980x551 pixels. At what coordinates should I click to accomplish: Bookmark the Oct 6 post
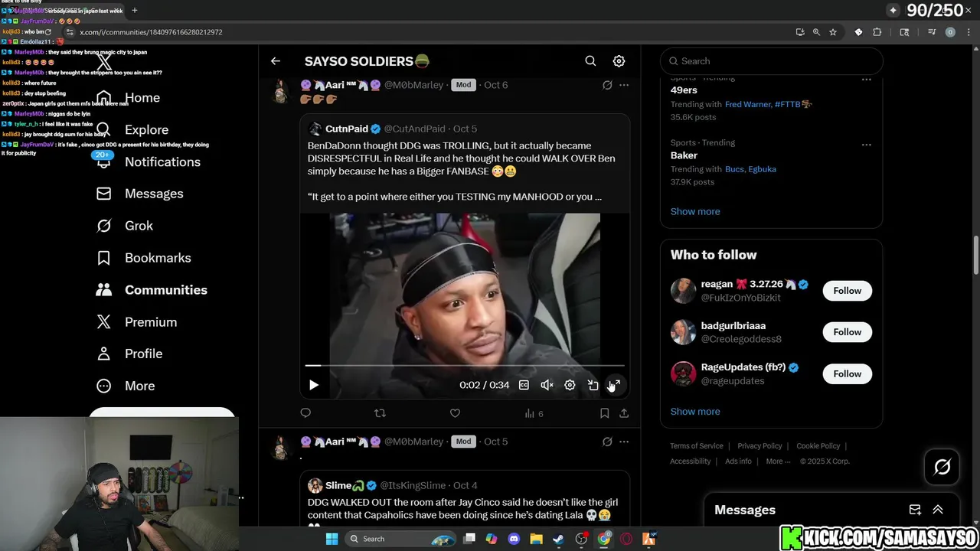coord(604,413)
